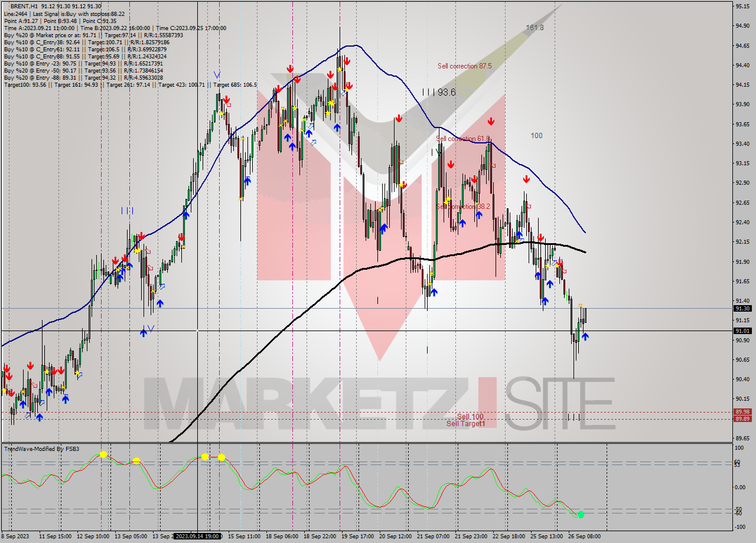
Task: Select the 21 Sep 23:00 time label
Action: [x=471, y=537]
